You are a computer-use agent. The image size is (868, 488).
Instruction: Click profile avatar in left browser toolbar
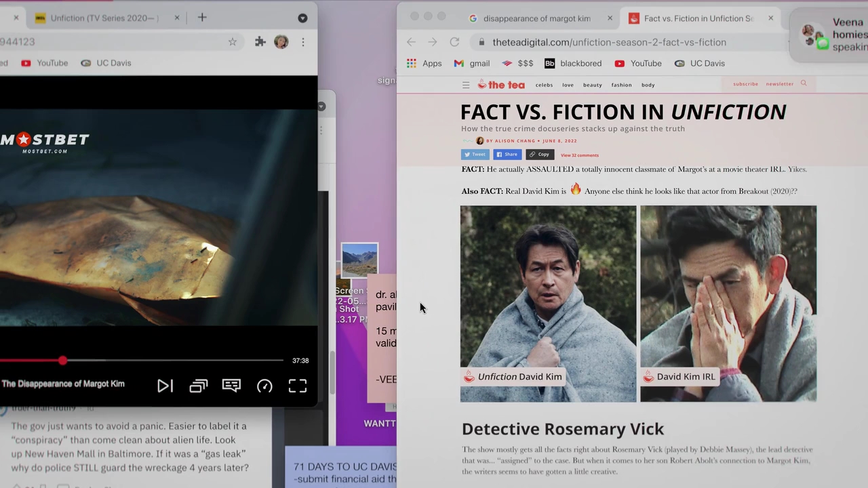tap(281, 42)
